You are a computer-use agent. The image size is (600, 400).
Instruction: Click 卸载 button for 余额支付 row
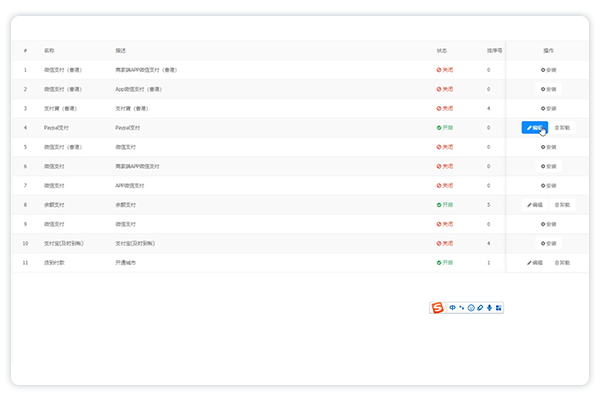point(563,205)
